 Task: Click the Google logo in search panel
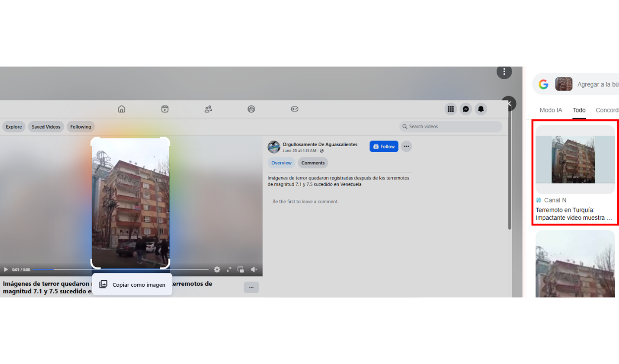coord(544,84)
